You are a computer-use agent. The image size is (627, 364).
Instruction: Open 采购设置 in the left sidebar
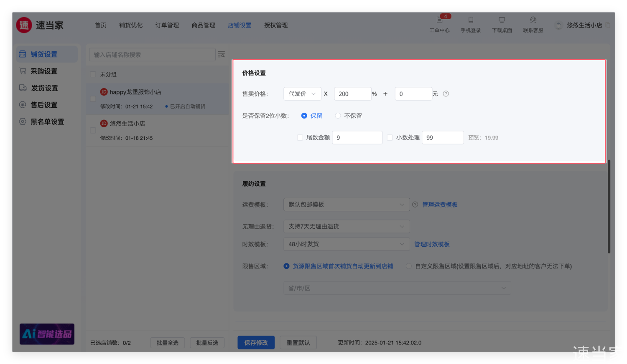[43, 71]
